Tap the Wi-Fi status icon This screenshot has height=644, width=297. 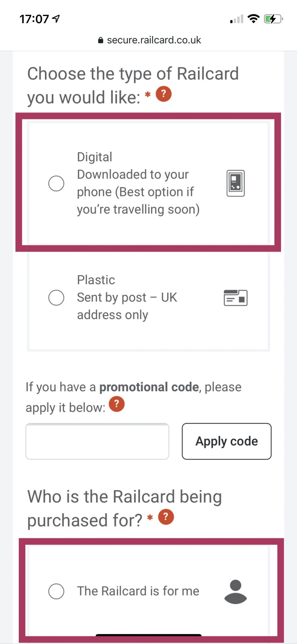point(253,19)
